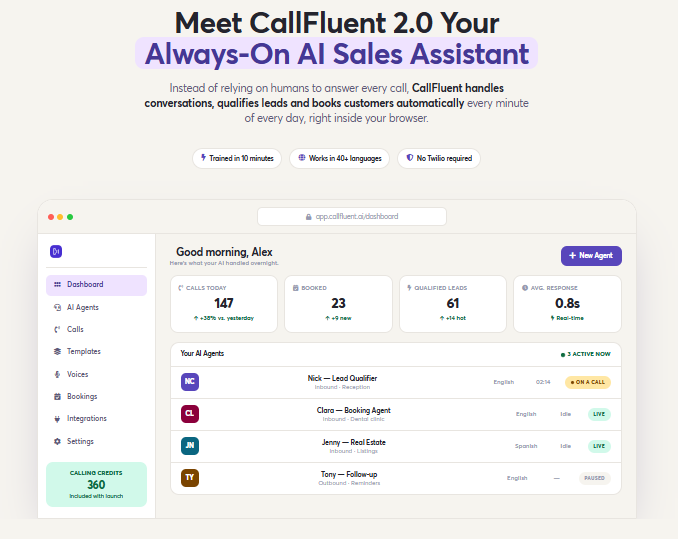This screenshot has height=539, width=678.
Task: Select Nick — Lead Qualifier agent name
Action: point(342,378)
